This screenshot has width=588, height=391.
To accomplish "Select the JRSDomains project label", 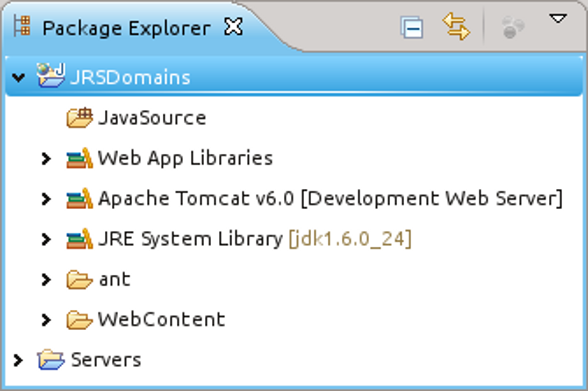I will click(130, 78).
